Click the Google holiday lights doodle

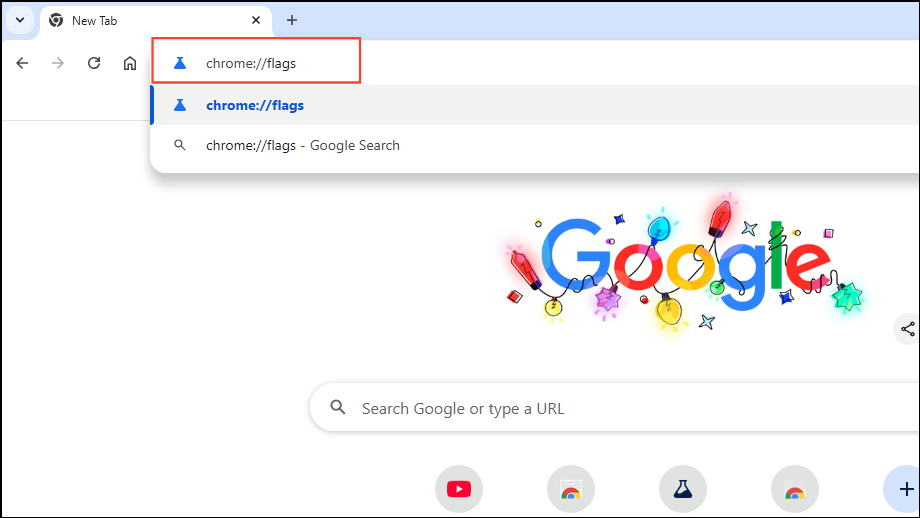685,266
